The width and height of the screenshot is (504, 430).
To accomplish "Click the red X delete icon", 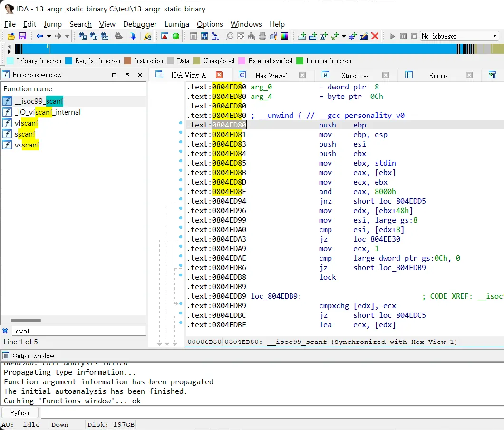I will (375, 36).
